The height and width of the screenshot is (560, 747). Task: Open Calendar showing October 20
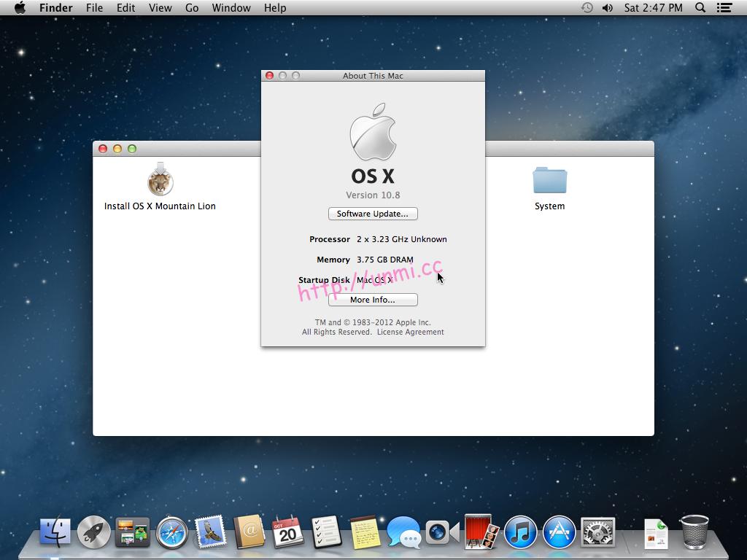coord(289,532)
